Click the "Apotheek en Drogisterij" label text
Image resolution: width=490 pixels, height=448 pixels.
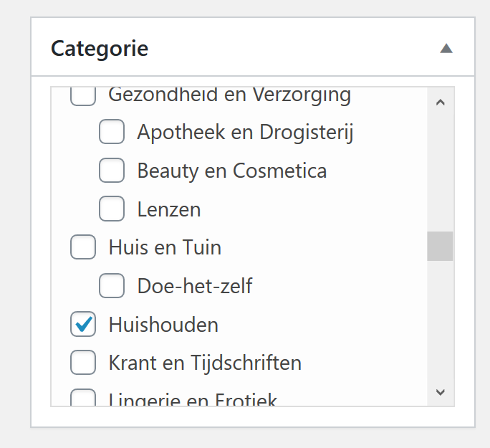click(246, 132)
